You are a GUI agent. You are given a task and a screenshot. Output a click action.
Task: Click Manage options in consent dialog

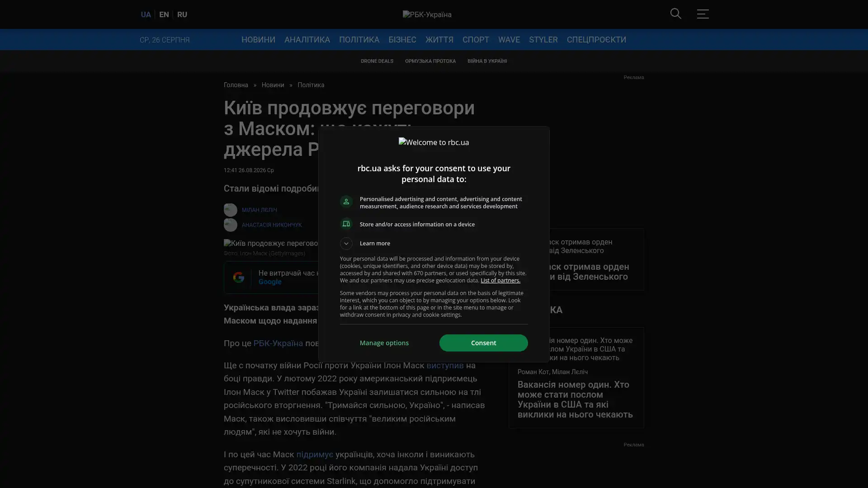point(384,343)
